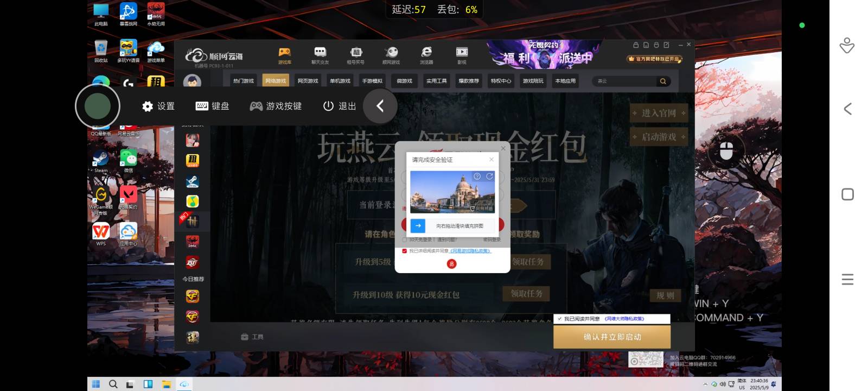868x391 pixels.
Task: Select the 微游戏 tab
Action: (x=405, y=81)
